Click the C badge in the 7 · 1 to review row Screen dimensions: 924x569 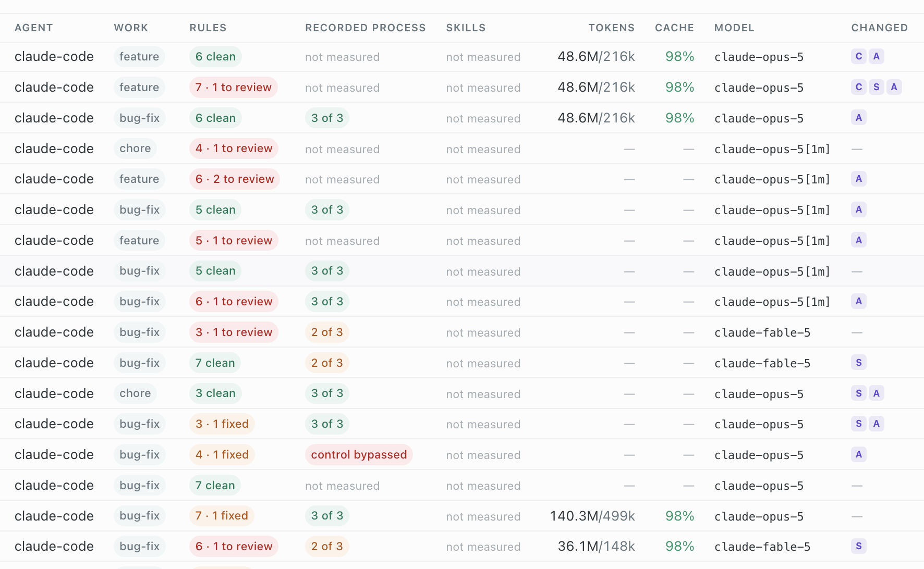click(859, 87)
